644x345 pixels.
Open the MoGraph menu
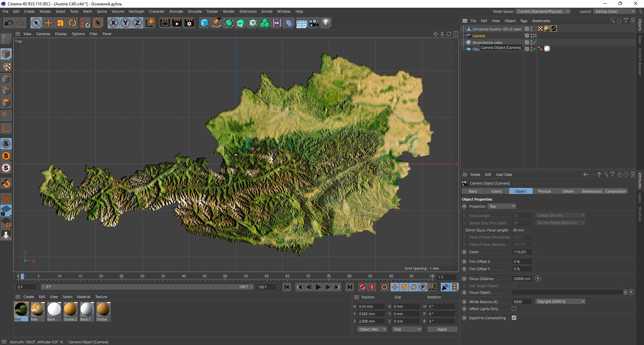click(x=136, y=11)
